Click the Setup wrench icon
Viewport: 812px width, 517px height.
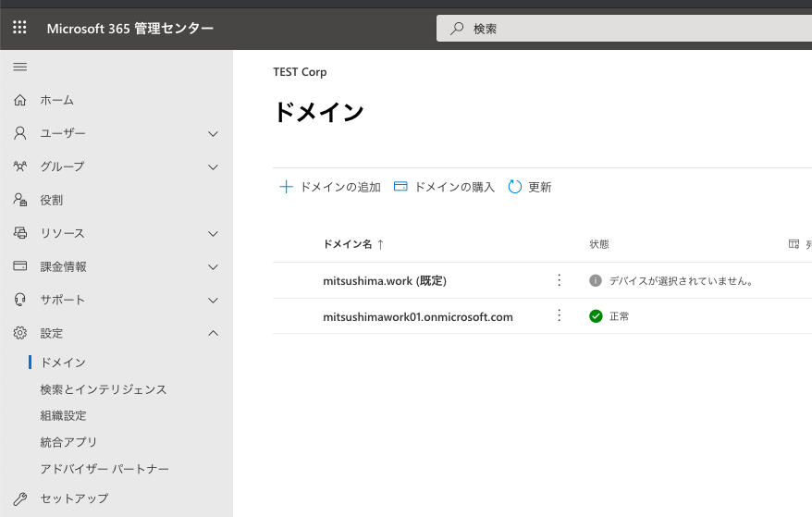pos(19,499)
